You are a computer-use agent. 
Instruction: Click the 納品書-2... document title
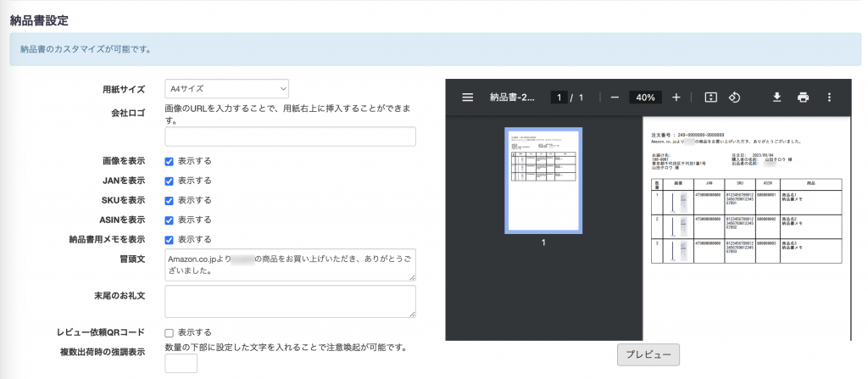click(512, 98)
